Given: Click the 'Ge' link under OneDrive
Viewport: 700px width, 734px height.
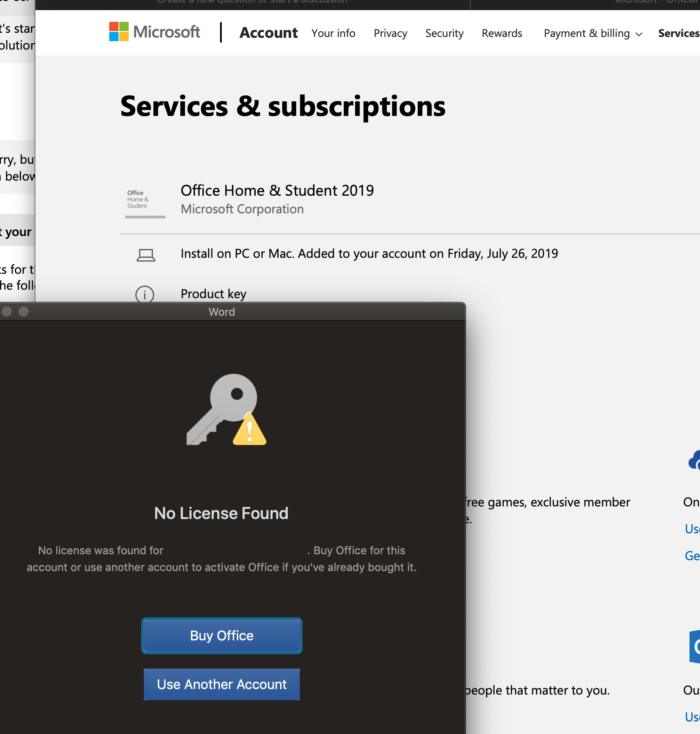Looking at the screenshot, I should point(692,556).
